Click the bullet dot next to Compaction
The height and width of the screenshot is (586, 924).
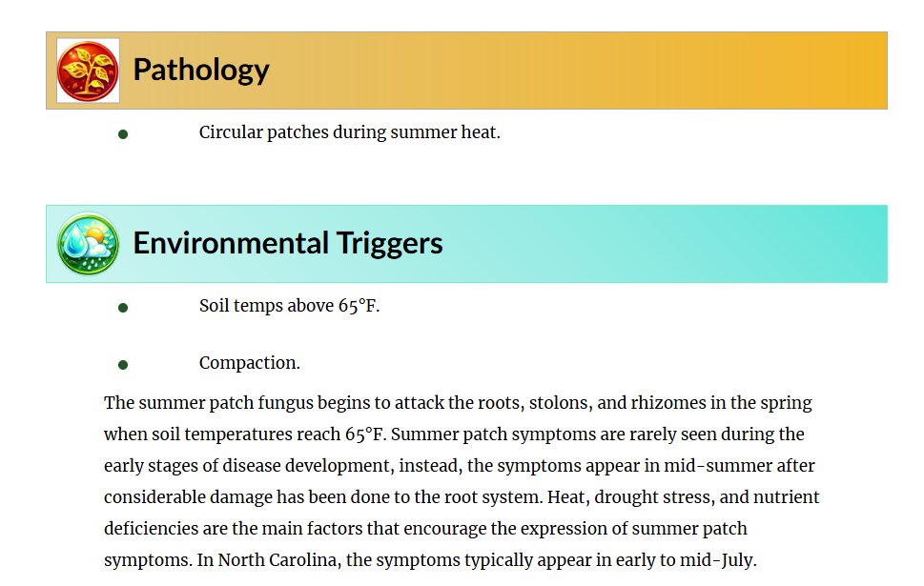123,364
